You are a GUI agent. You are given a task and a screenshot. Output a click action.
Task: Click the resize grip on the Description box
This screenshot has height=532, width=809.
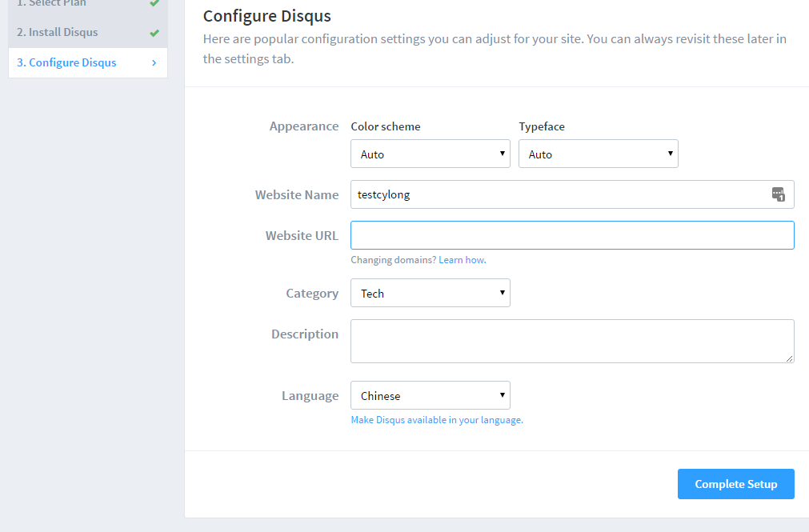pyautogui.click(x=789, y=358)
